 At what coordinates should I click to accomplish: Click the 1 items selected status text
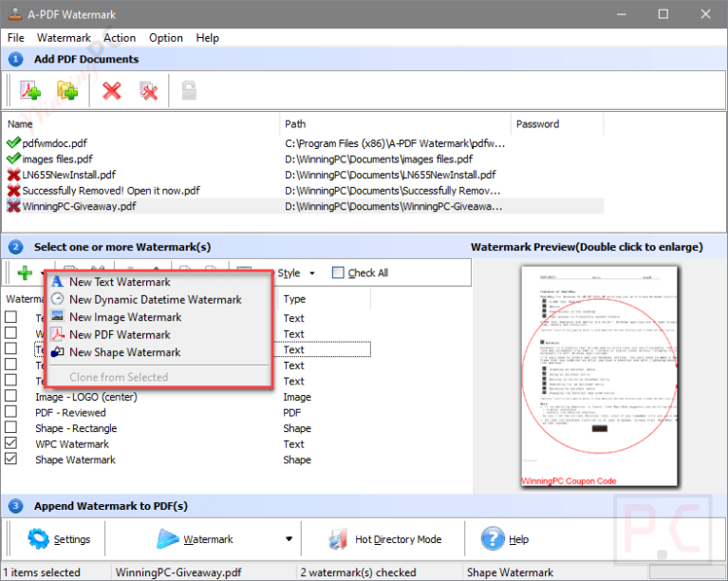(x=42, y=572)
